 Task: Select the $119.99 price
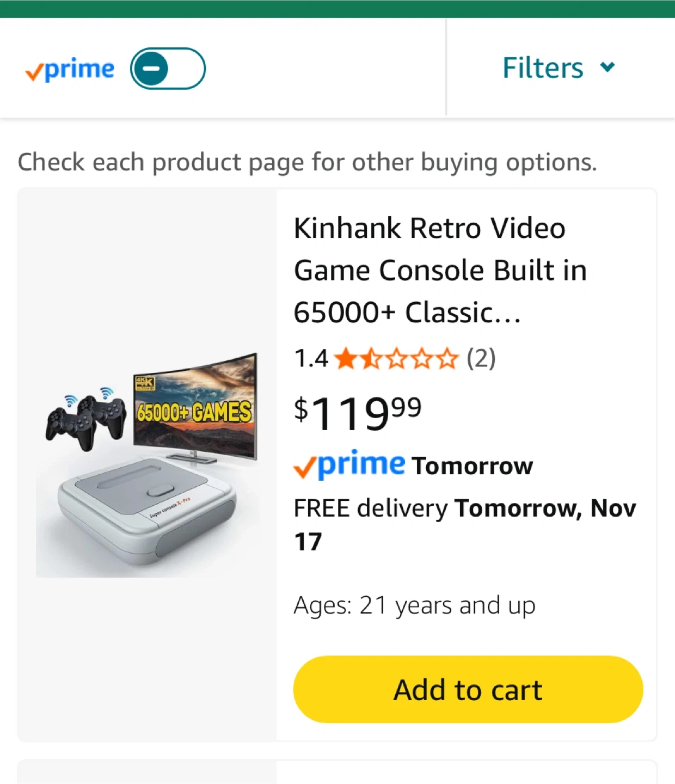tap(358, 413)
